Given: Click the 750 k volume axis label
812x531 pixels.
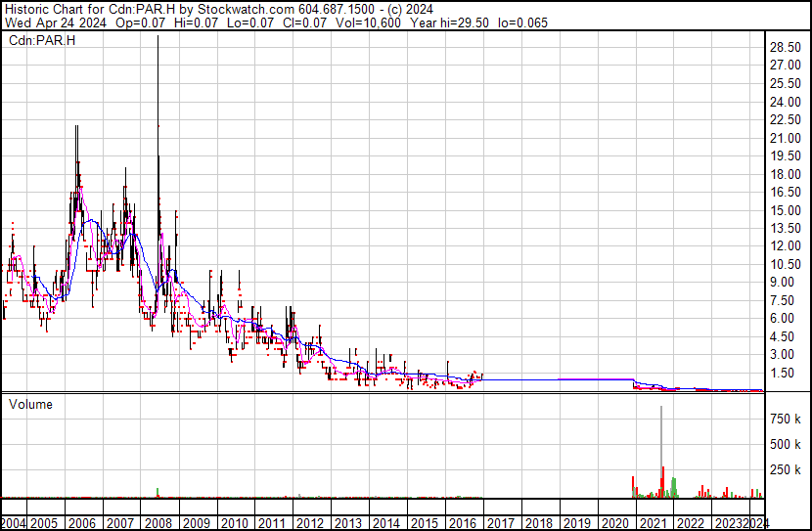Looking at the screenshot, I should point(786,419).
